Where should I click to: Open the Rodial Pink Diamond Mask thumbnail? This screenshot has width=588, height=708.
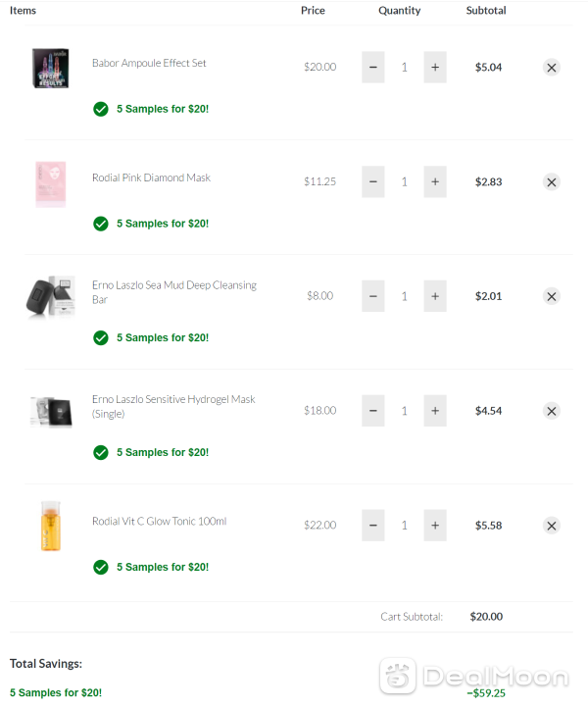(51, 184)
